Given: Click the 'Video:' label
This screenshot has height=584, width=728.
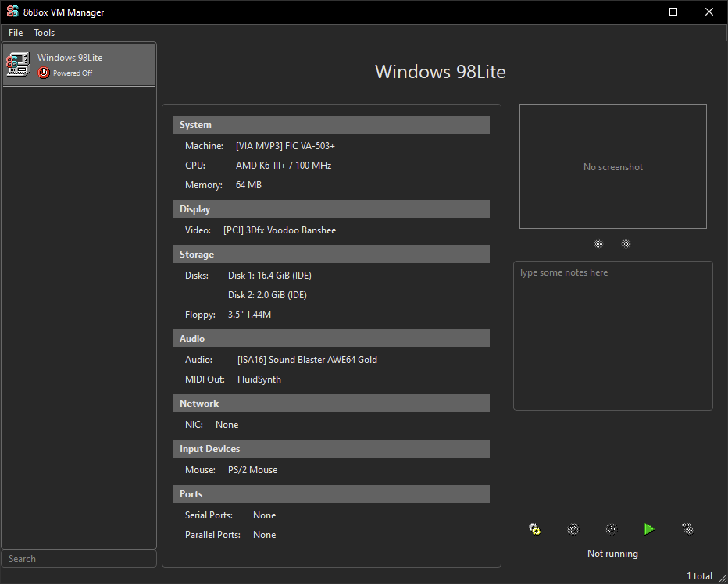Looking at the screenshot, I should coord(198,230).
